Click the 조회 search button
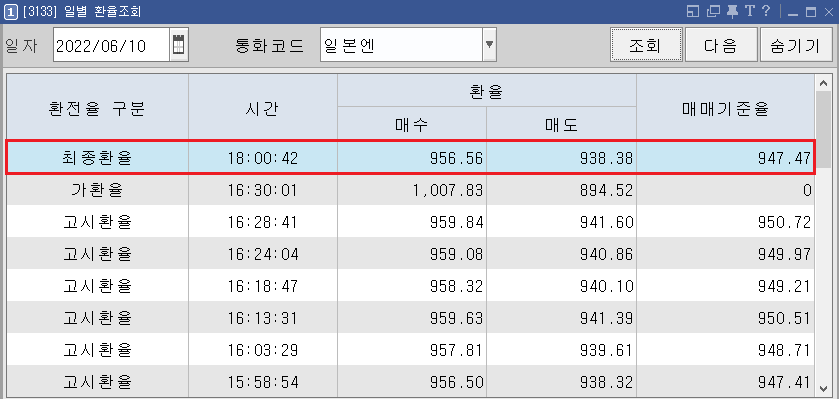Image resolution: width=839 pixels, height=399 pixels. click(646, 45)
